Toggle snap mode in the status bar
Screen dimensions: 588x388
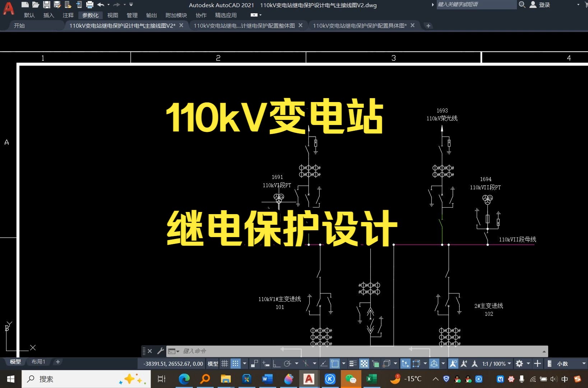point(236,364)
